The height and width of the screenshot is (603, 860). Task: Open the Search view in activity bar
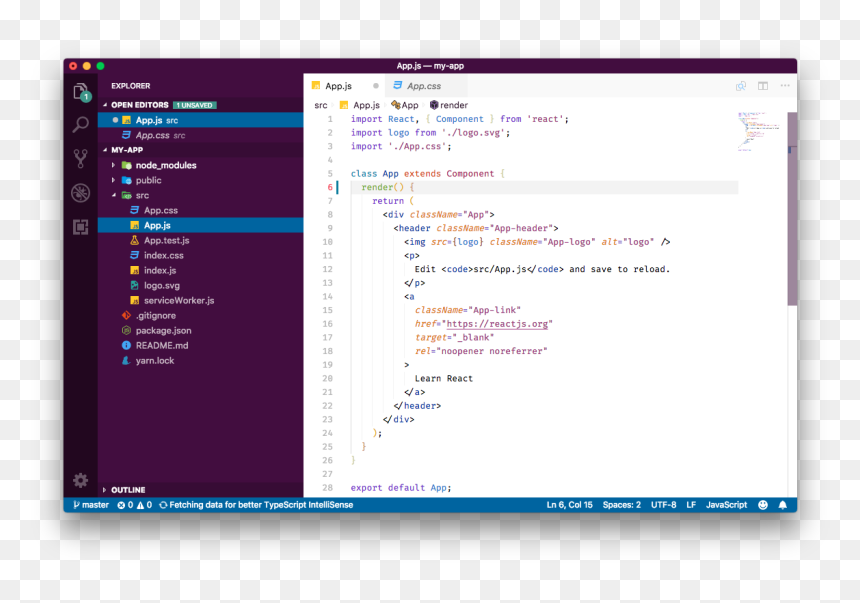(x=81, y=125)
